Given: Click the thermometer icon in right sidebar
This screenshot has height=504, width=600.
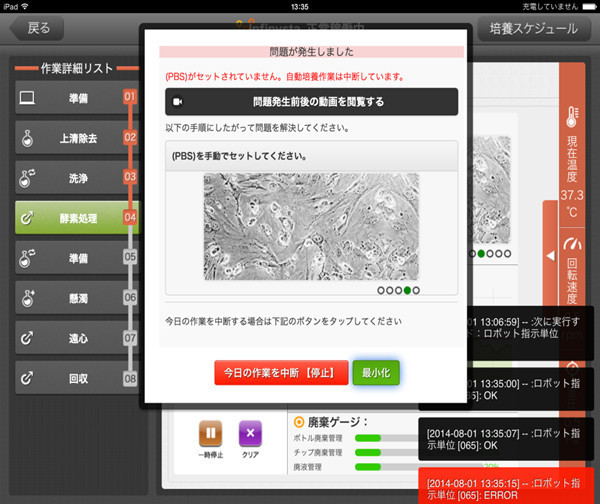Looking at the screenshot, I should tap(572, 117).
